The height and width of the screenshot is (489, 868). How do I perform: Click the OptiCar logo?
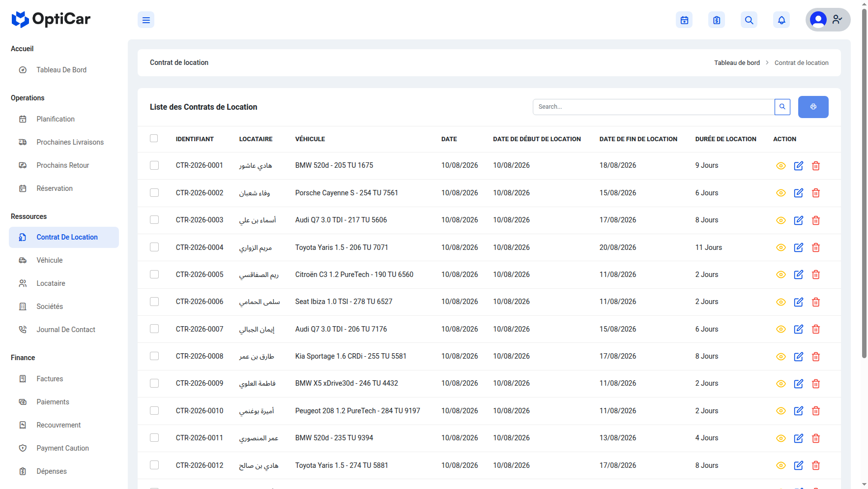coord(51,20)
